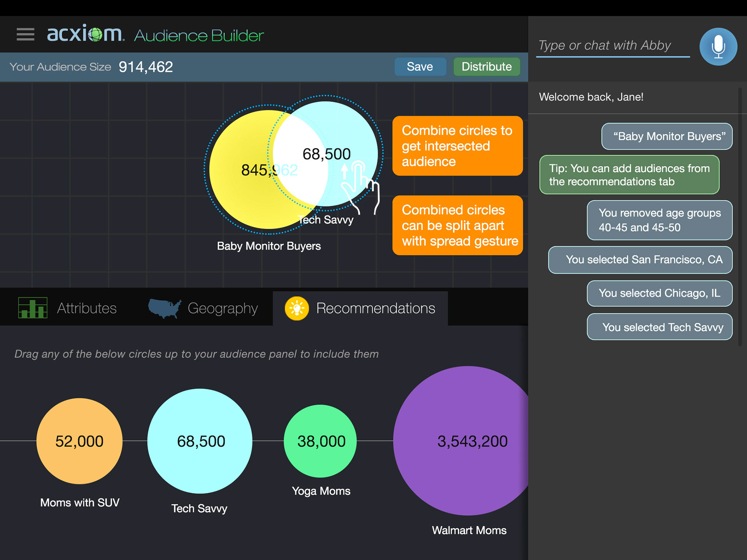Switch to the Geography tab

pos(222,308)
